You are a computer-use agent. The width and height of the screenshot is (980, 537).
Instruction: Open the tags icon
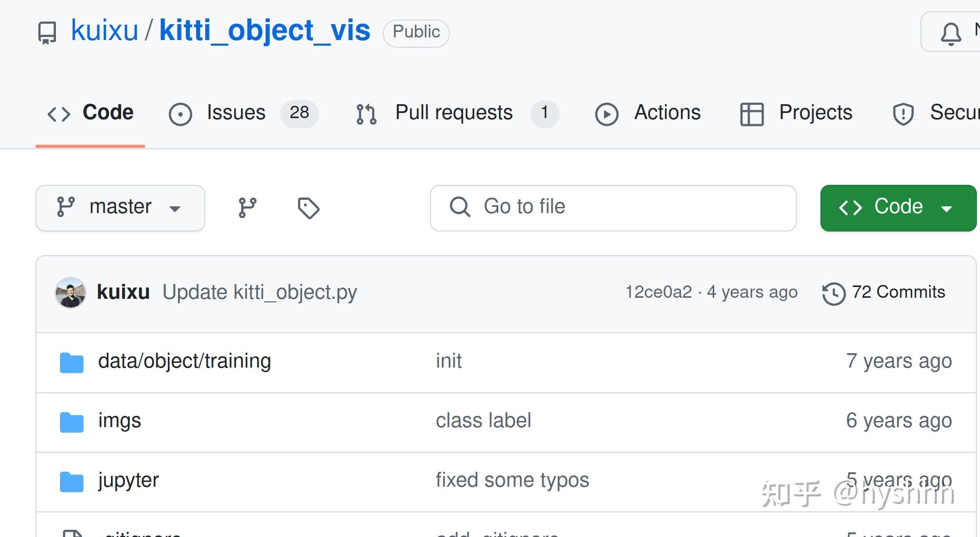(308, 208)
